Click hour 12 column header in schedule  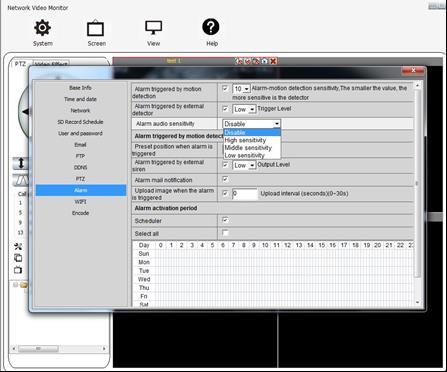tap(287, 245)
